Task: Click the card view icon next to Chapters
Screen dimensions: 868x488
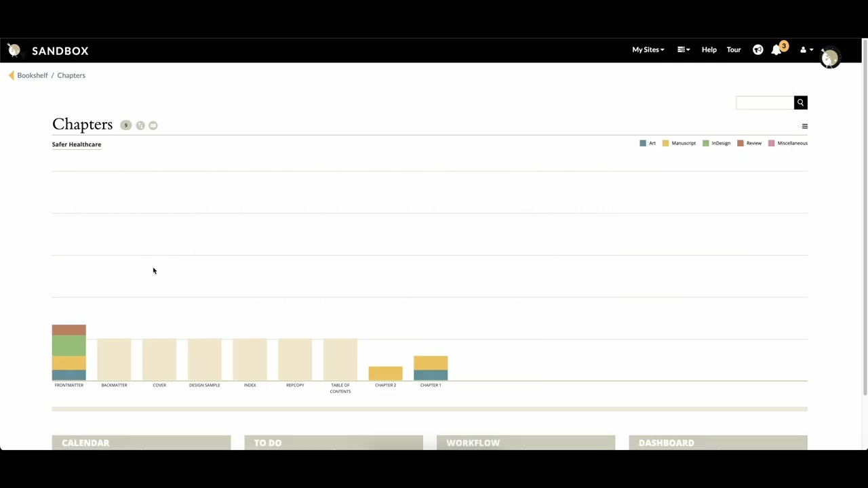Action: (x=153, y=125)
